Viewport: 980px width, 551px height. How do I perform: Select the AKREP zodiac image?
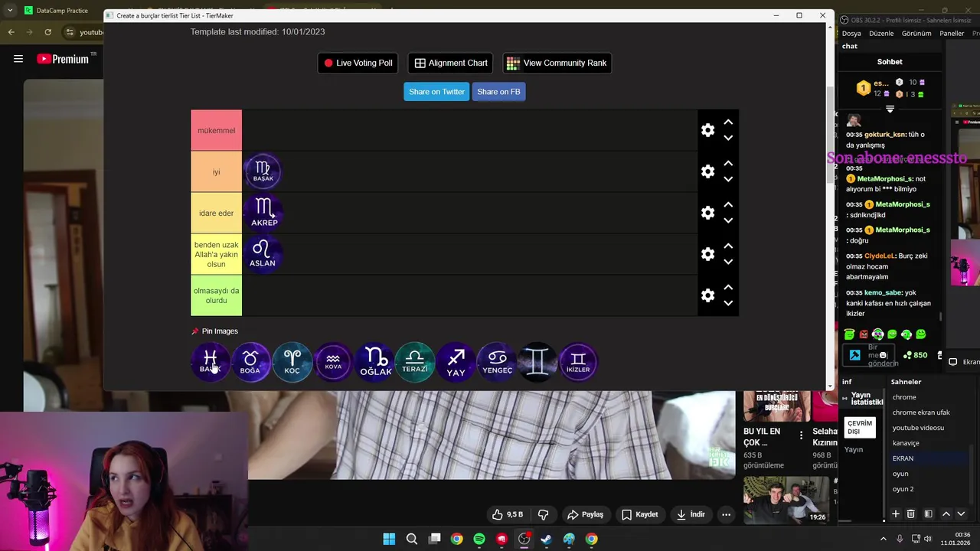pos(263,213)
